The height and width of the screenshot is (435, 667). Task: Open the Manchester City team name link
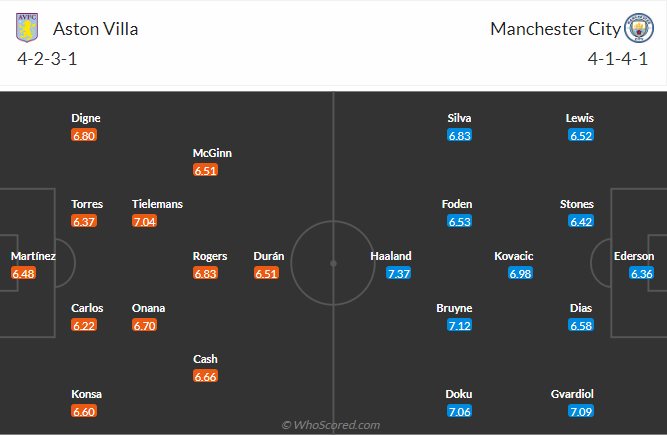tap(555, 28)
